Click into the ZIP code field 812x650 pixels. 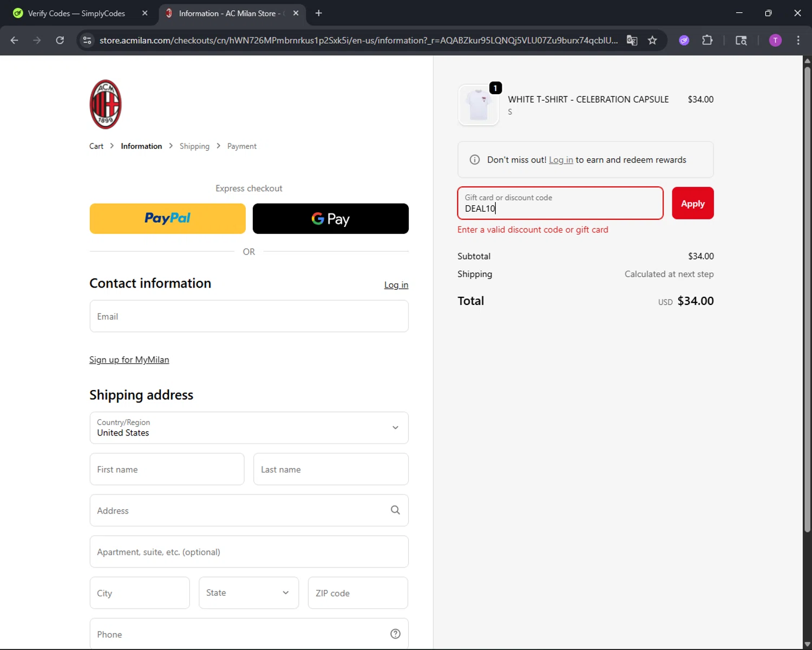click(x=358, y=593)
